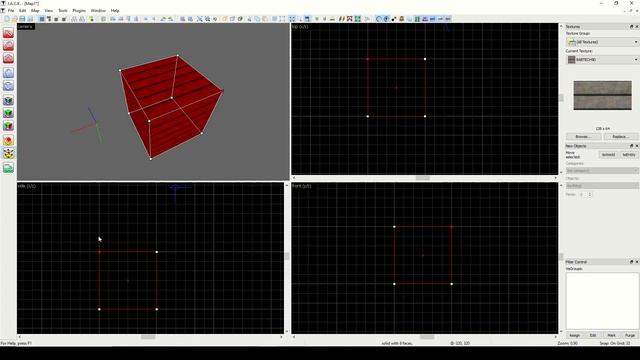
Task: Click the larger grid toolbar icon
Action: pos(64,19)
